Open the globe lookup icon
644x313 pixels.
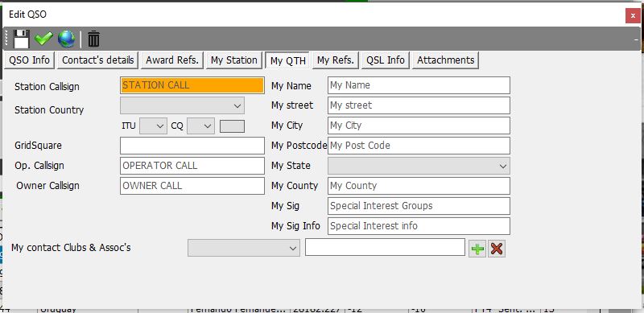coord(67,39)
